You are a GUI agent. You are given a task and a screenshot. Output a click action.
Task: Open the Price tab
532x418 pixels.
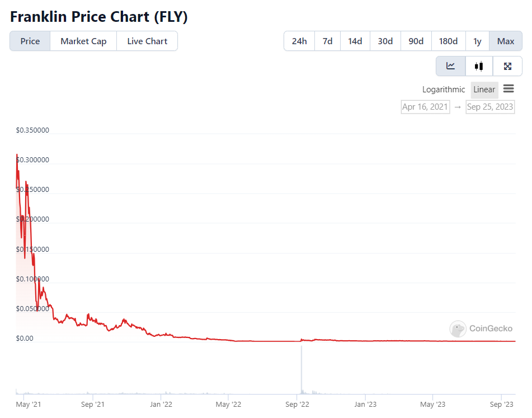30,41
